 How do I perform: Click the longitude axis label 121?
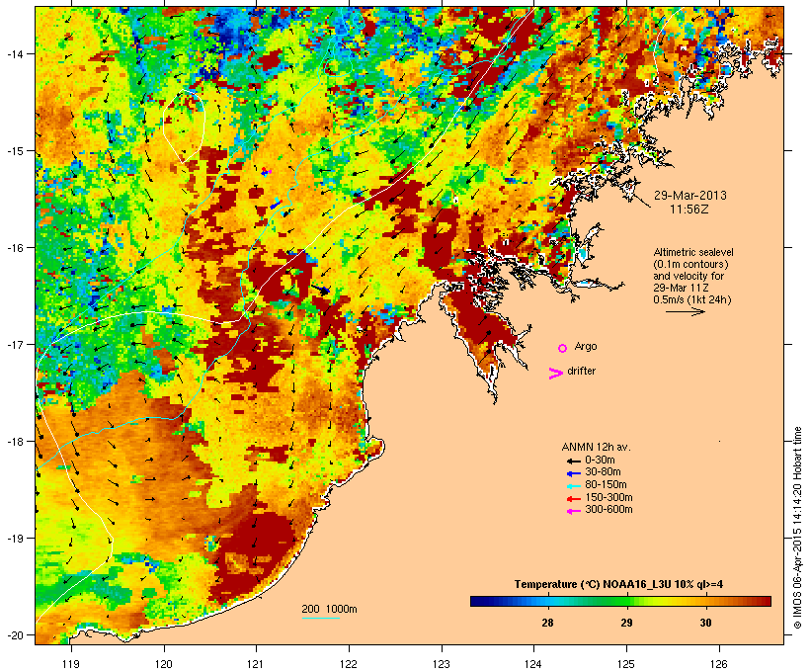256,664
